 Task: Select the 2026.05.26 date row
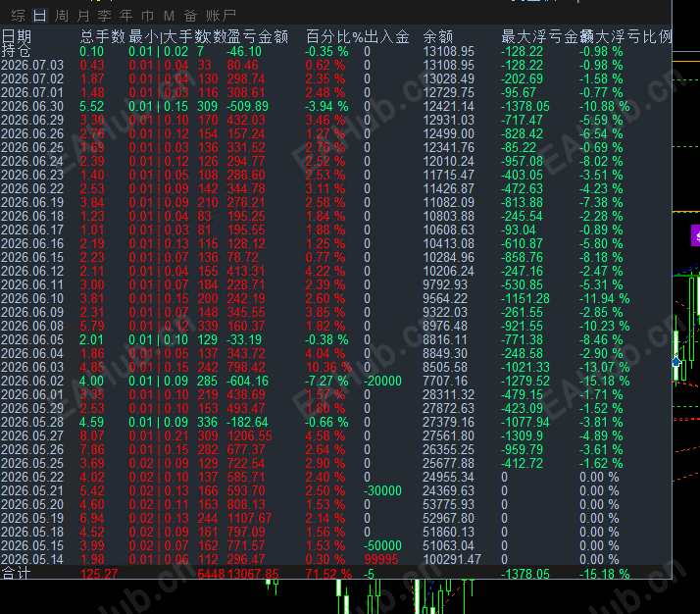pos(32,449)
